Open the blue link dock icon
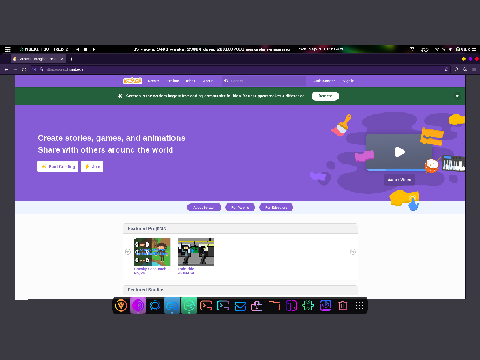The image size is (480, 360). coord(172,306)
